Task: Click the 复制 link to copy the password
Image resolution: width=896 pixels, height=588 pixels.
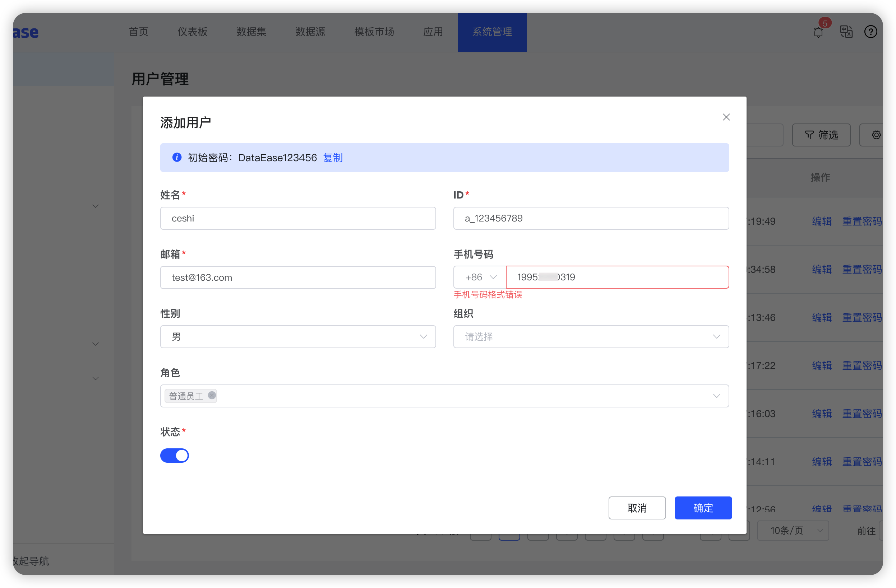Action: 333,158
